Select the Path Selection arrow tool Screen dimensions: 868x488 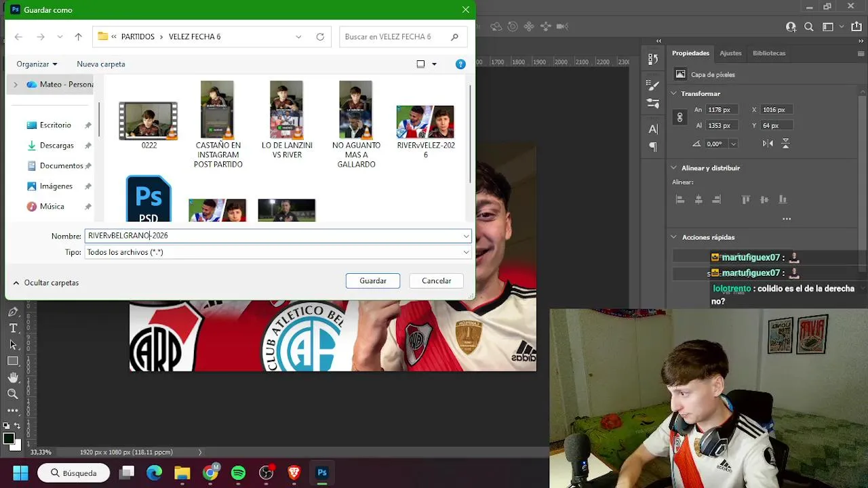click(13, 344)
